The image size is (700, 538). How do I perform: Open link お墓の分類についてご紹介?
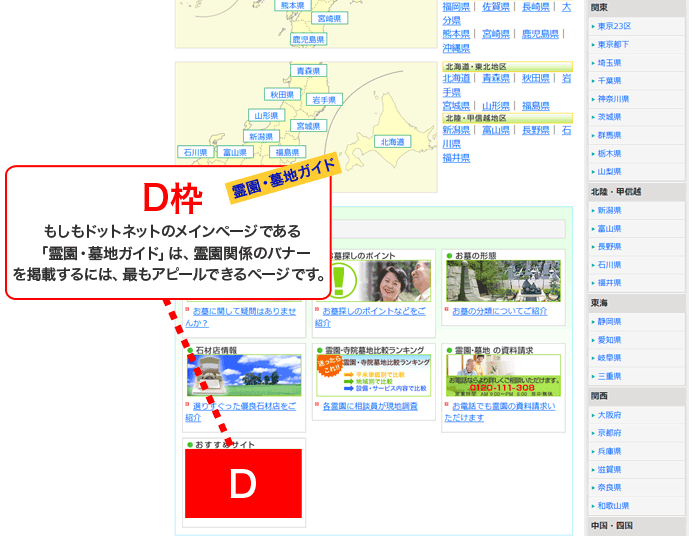click(500, 311)
